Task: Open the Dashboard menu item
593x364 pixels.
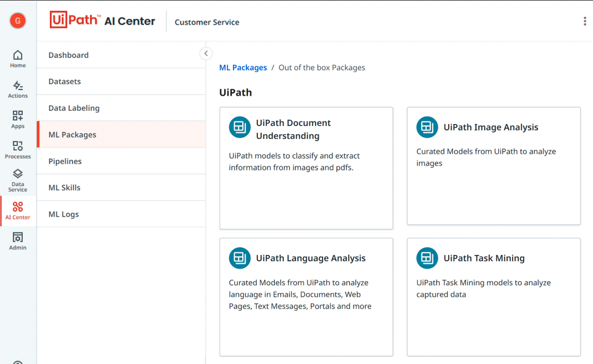Action: point(68,55)
